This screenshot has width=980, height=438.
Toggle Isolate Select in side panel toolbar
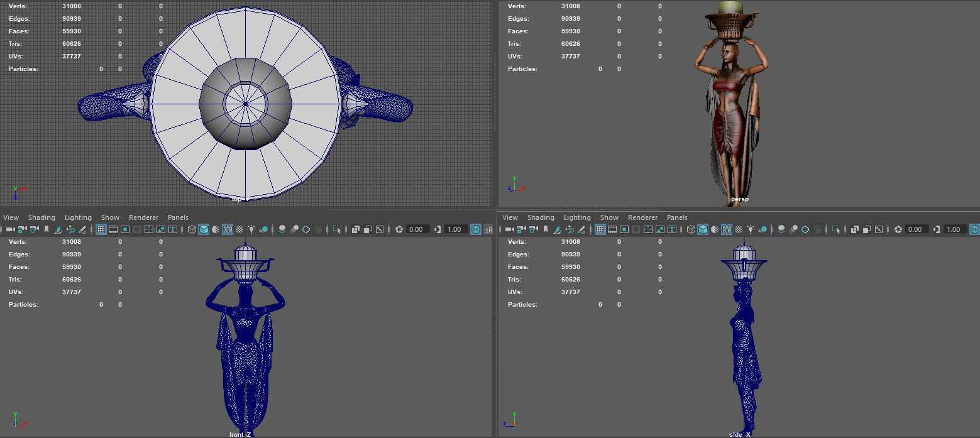tap(836, 229)
